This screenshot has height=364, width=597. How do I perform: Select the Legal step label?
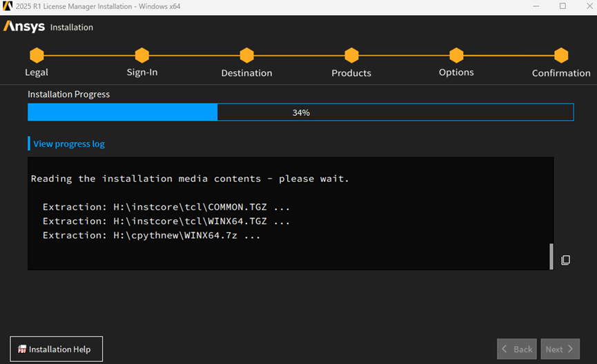coord(37,72)
